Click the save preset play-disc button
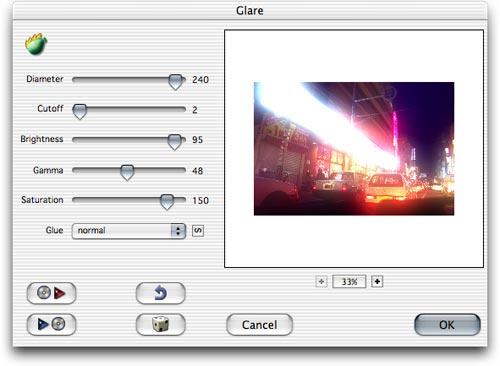Image resolution: width=500 pixels, height=366 pixels. [51, 324]
